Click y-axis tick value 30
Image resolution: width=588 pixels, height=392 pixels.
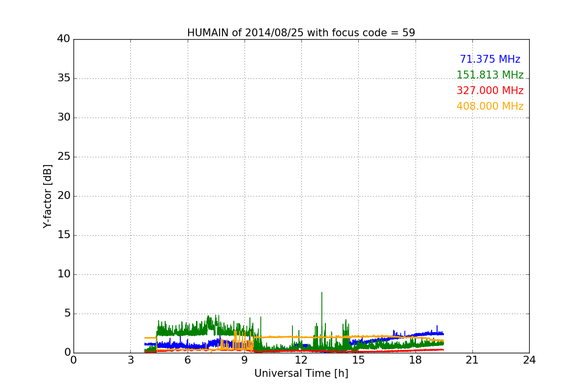click(x=64, y=118)
